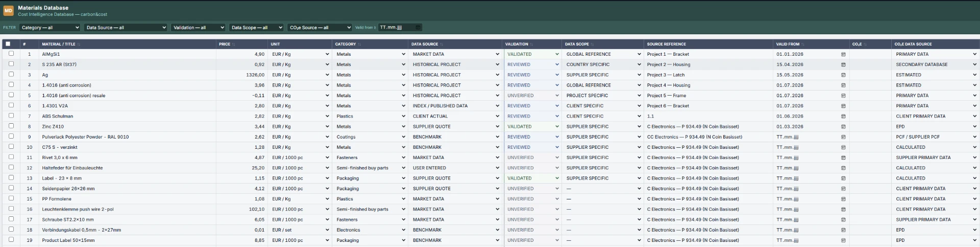
Task: Open the Data Scope filter dropdown
Action: pos(257,28)
